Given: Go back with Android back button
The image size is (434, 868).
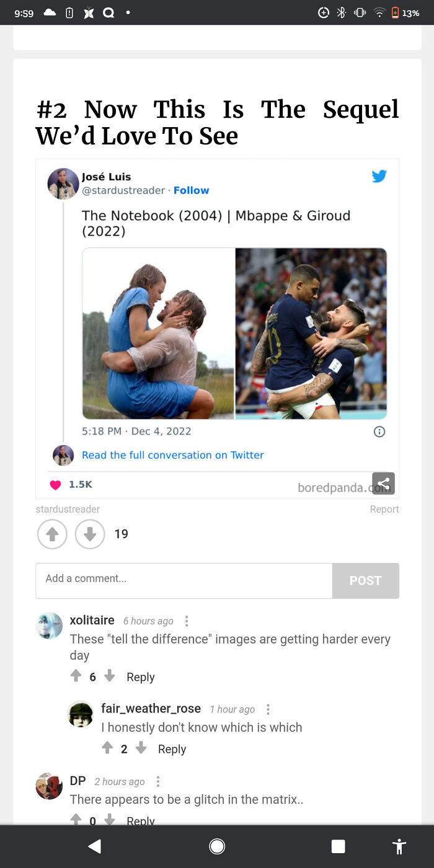Looking at the screenshot, I should [x=94, y=846].
